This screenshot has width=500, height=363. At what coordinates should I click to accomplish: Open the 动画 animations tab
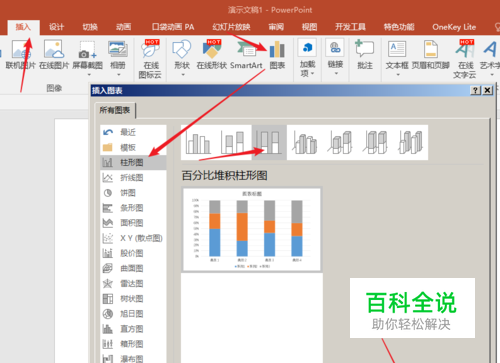click(x=123, y=27)
